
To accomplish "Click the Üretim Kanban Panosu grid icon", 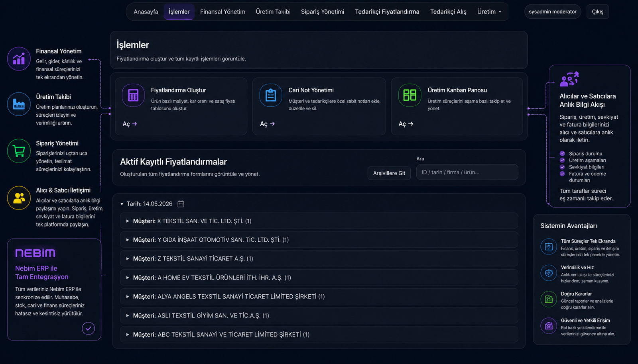I will click(410, 95).
